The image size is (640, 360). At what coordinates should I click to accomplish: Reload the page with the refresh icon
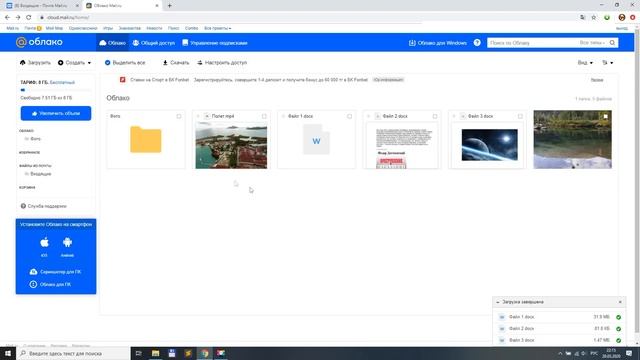click(x=29, y=17)
